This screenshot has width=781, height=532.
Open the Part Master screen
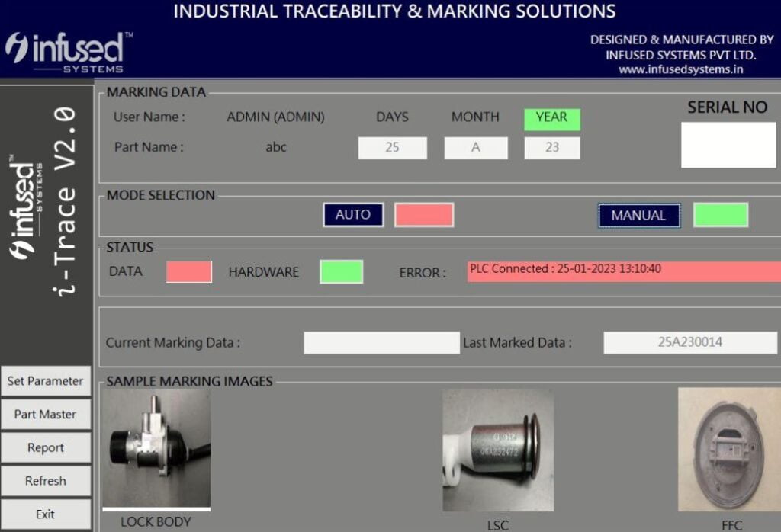(46, 414)
